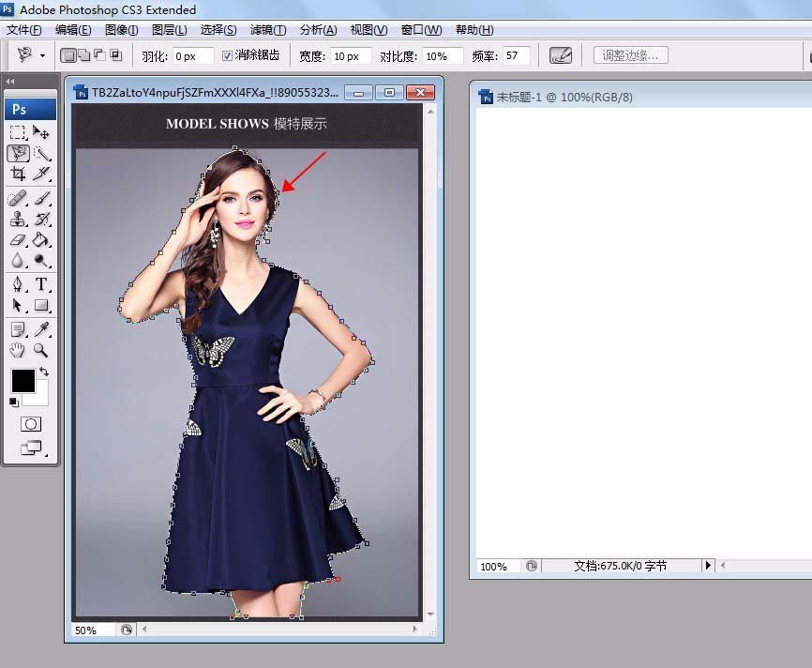
Task: Click the 调整边缘 button
Action: coord(630,56)
